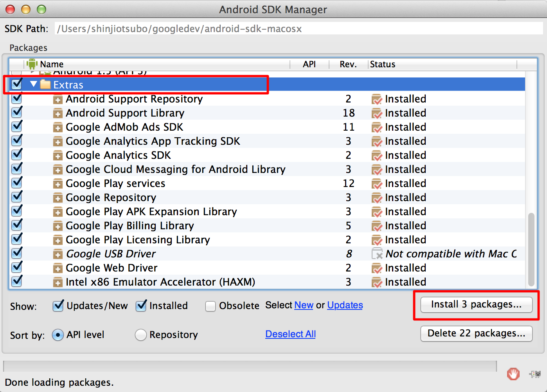Screen dimensions: 547x392
Task: Click the Android robot icon in Name header
Action: pyautogui.click(x=32, y=64)
